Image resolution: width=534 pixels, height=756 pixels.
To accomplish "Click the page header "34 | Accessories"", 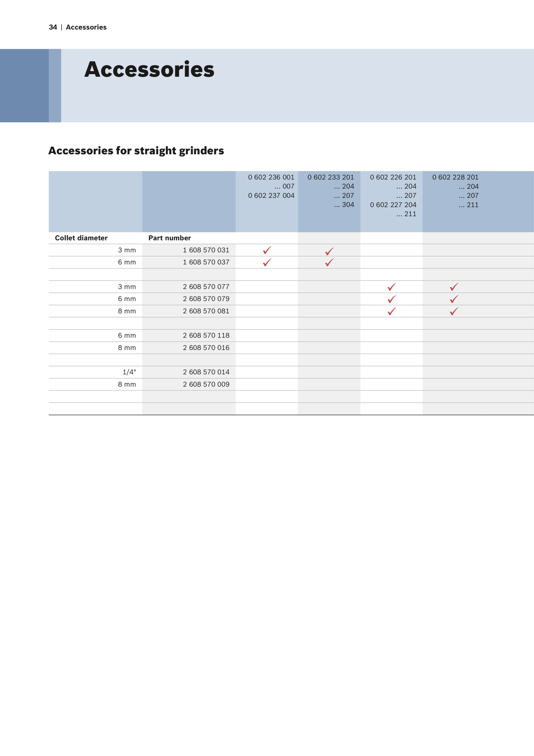I will (x=78, y=27).
